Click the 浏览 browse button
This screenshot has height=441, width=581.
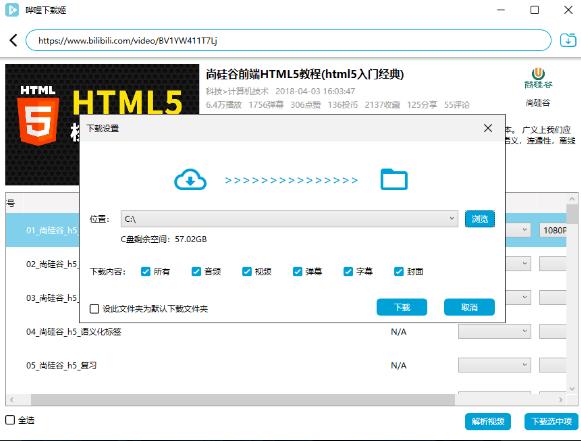(x=480, y=219)
